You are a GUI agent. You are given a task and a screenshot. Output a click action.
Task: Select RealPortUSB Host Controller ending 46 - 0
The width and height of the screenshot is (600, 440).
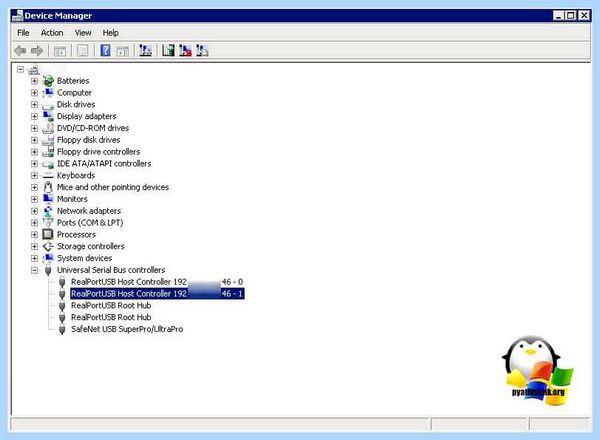coord(157,282)
